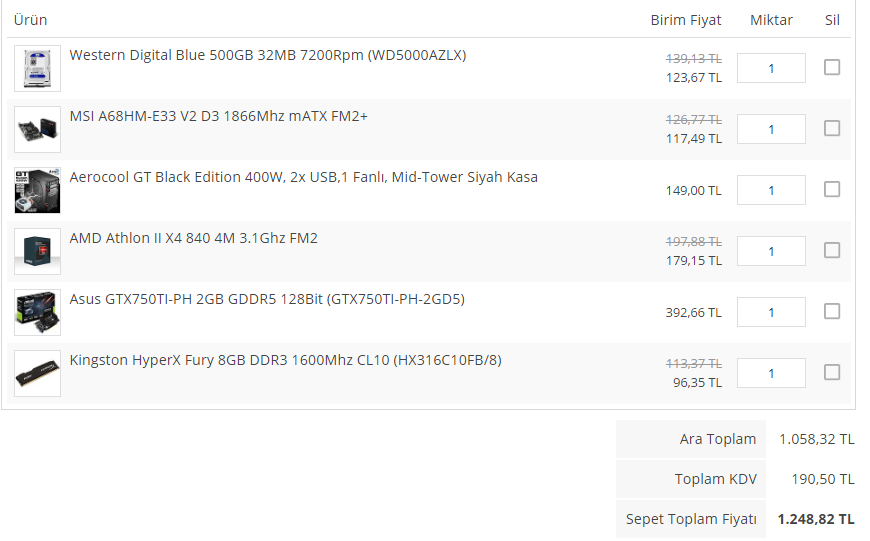
Task: Open the MSI A68HM-E33 motherboard image
Action: (37, 129)
